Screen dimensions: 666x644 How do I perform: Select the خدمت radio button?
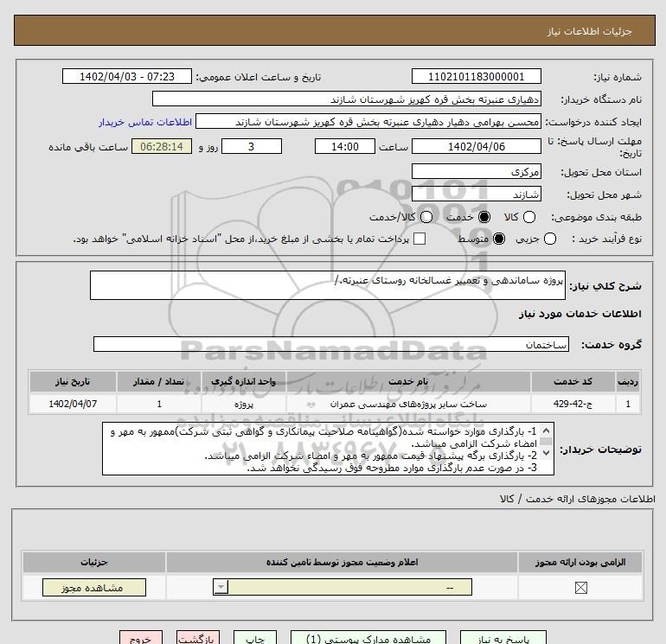(484, 217)
